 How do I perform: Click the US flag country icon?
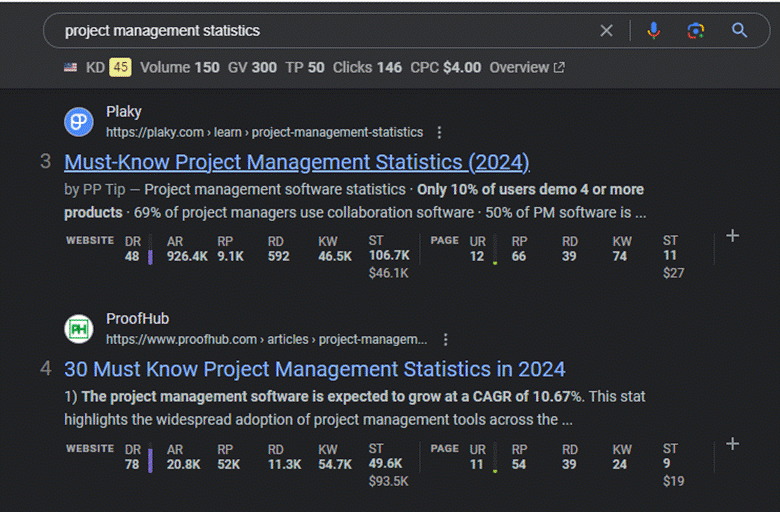pos(70,67)
